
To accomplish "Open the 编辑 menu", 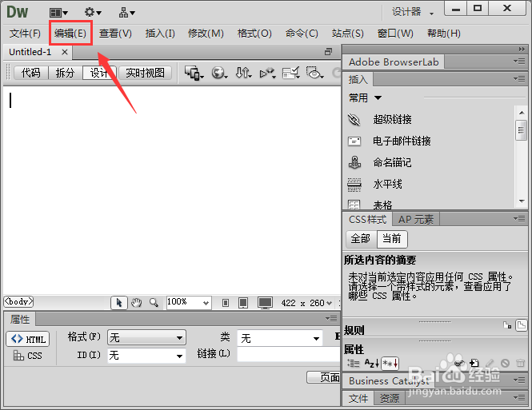I will pyautogui.click(x=70, y=34).
